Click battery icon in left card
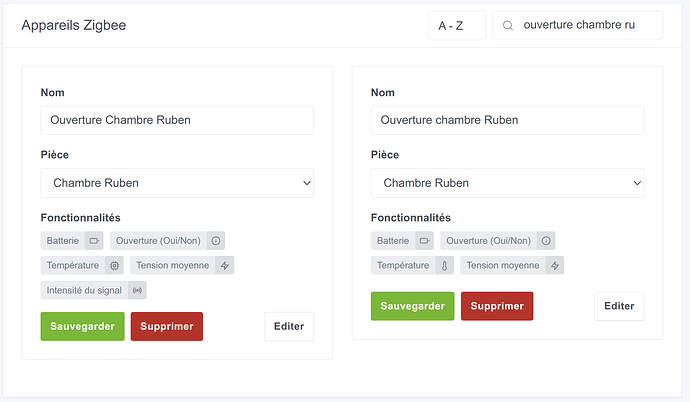 (x=93, y=240)
